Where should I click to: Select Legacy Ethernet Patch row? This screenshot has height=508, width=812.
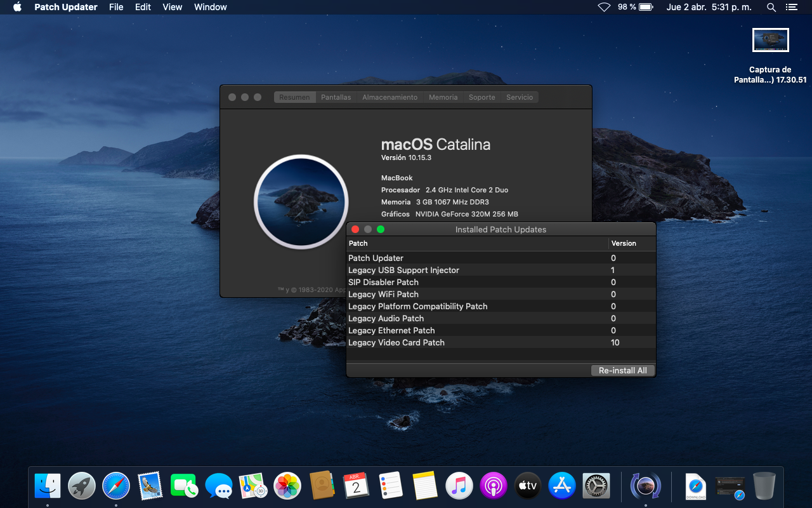coord(501,330)
